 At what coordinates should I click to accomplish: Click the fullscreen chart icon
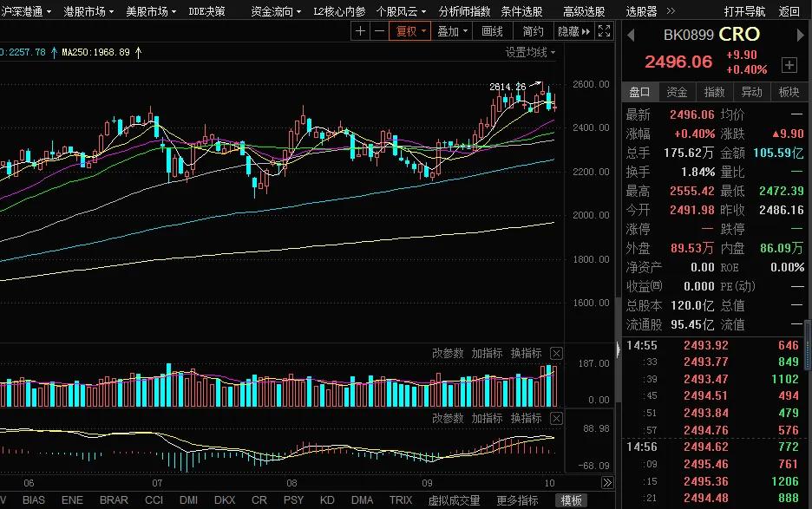click(x=604, y=30)
